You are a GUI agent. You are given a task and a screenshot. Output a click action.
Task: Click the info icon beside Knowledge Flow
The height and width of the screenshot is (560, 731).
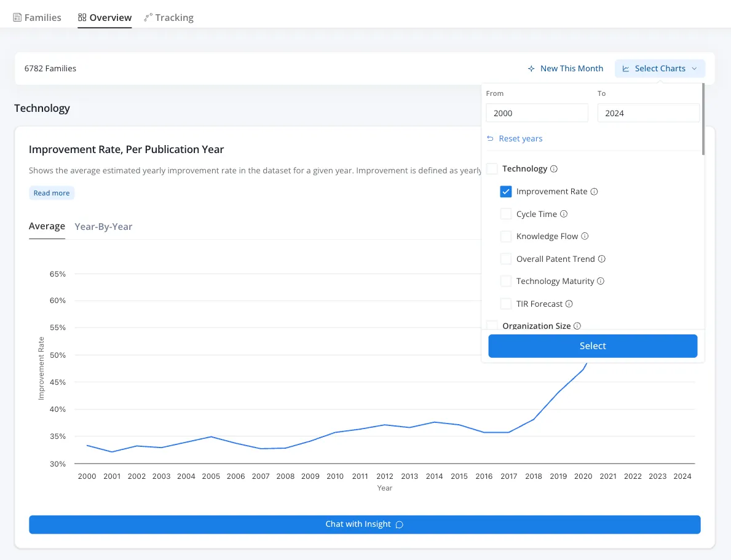tap(585, 237)
